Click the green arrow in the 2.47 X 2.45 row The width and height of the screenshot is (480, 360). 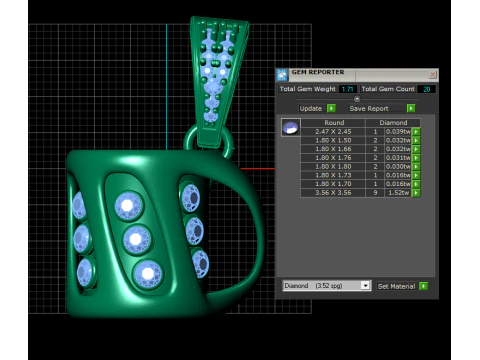tap(416, 132)
